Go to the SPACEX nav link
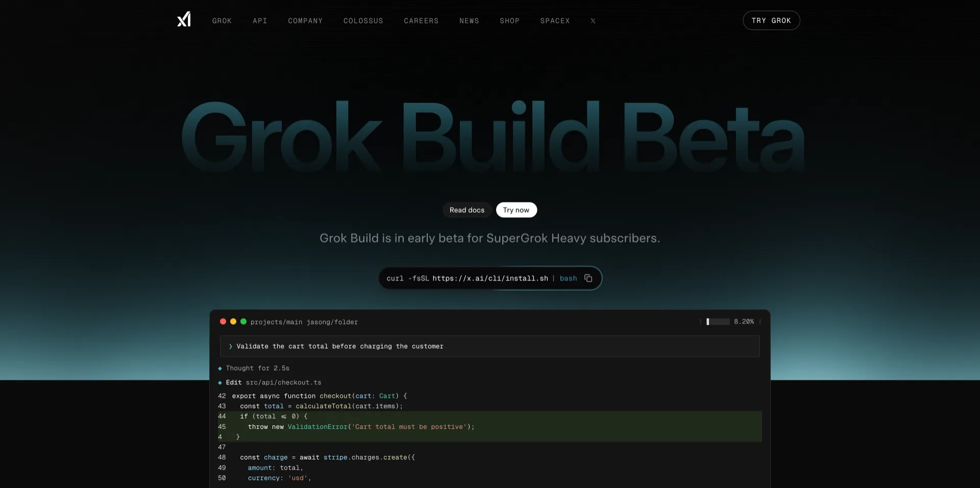This screenshot has width=980, height=488. [555, 21]
